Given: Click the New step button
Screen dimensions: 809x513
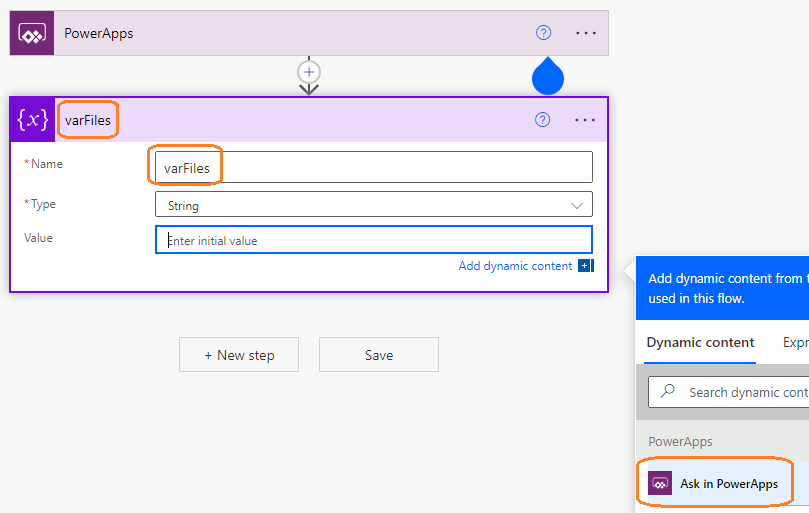Looking at the screenshot, I should (x=239, y=355).
